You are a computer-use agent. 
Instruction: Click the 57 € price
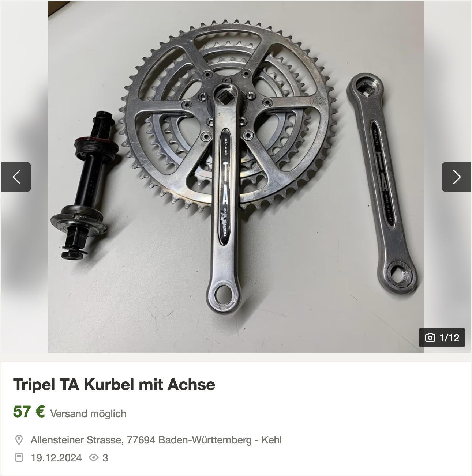coord(29,412)
